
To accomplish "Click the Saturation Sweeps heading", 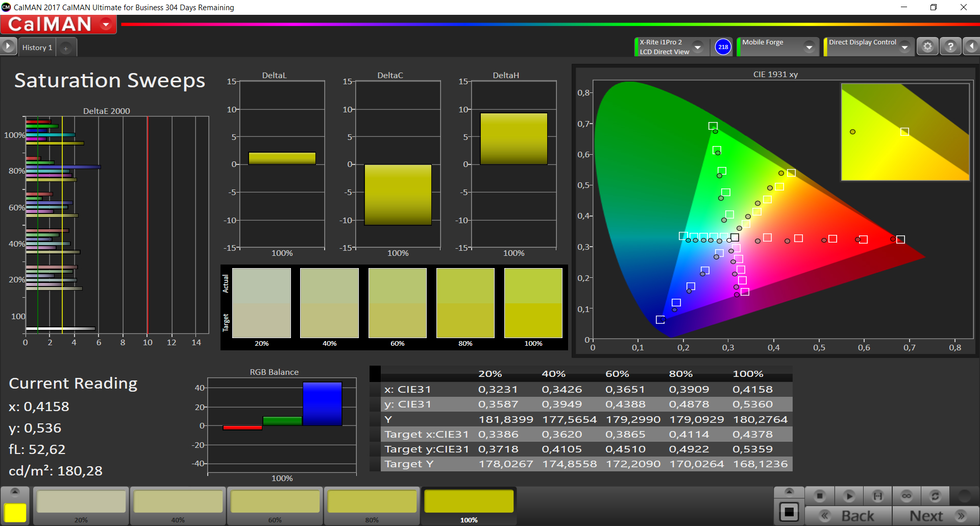I will pyautogui.click(x=110, y=80).
